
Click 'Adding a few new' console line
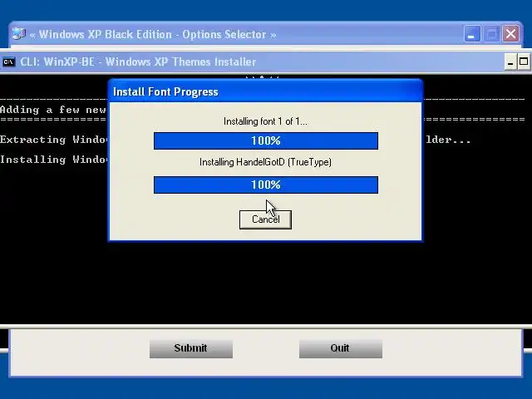53,110
